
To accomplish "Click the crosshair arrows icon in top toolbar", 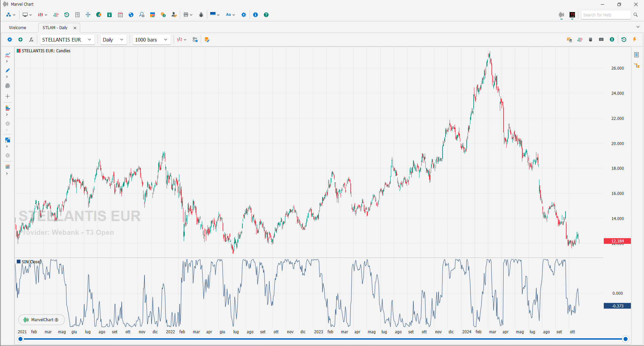I will tap(88, 15).
